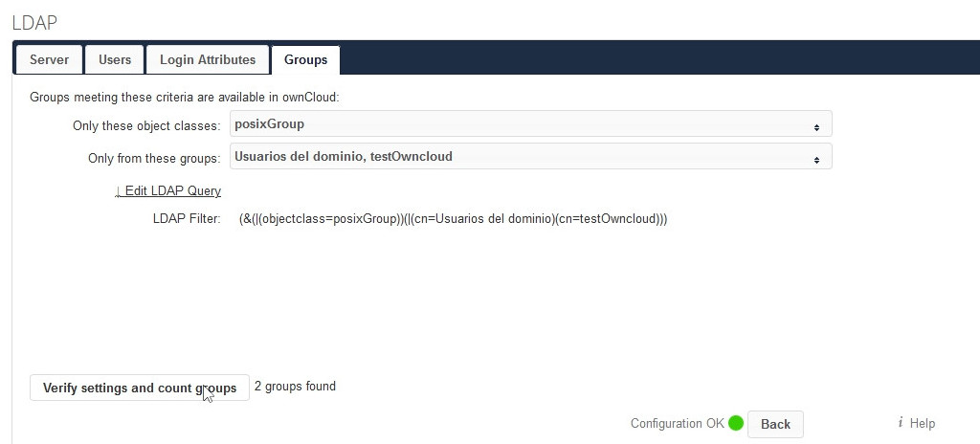Open the Help link
Image resolution: width=980 pixels, height=444 pixels.
[923, 423]
